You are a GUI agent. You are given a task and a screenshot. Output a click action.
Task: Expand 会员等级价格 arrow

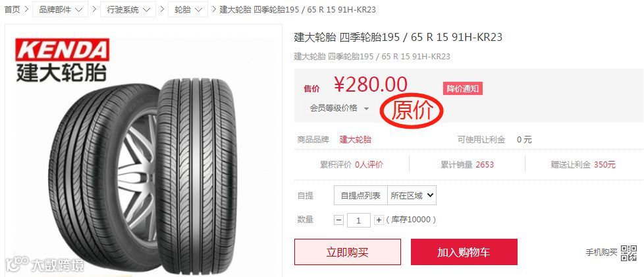(x=366, y=109)
